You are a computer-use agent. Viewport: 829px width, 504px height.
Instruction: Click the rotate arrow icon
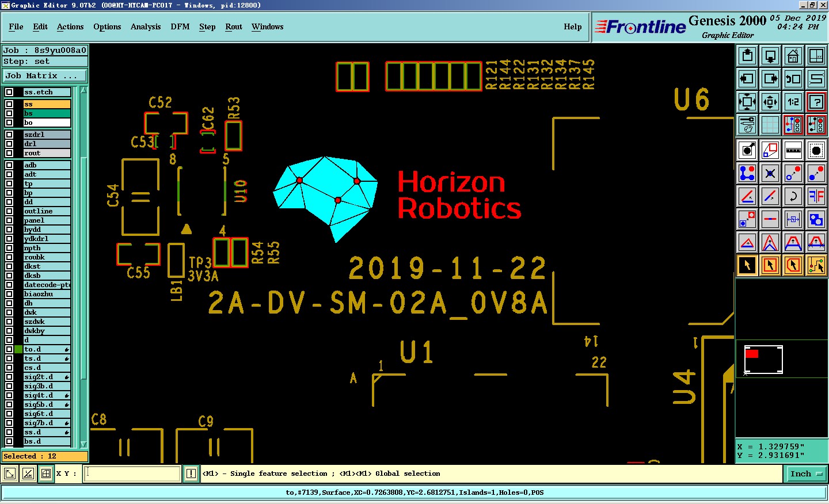(793, 196)
